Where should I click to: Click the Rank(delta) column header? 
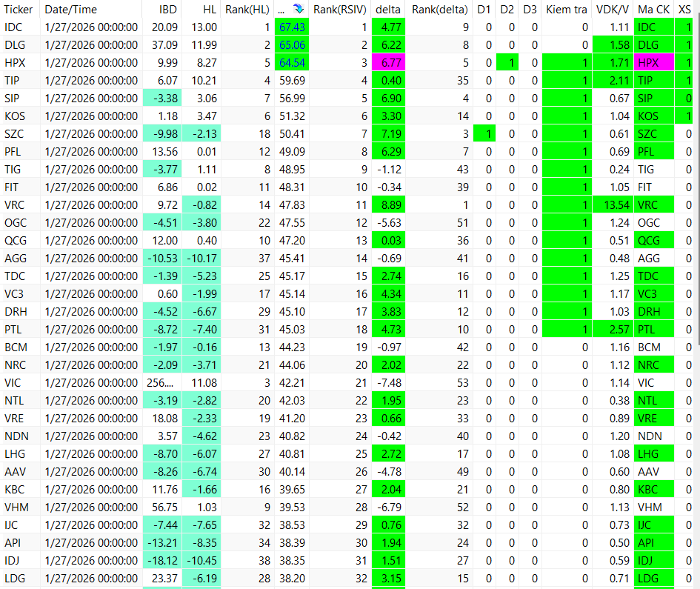coord(440,10)
